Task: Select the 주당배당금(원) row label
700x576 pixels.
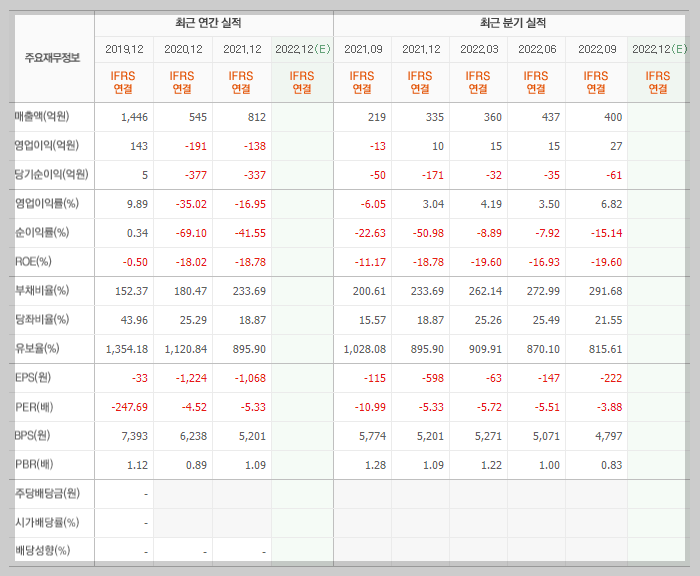Action: click(x=47, y=493)
